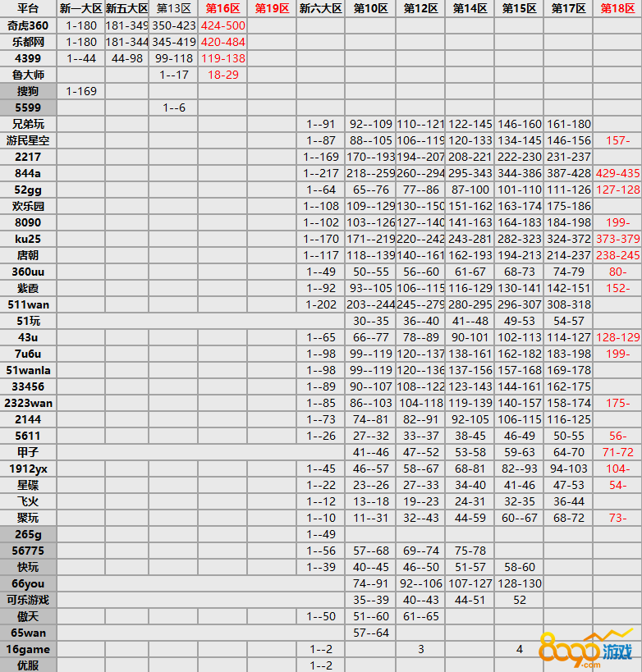642x672 pixels.
Task: Click the red 429-435 cell in 844a row
Action: tap(617, 173)
